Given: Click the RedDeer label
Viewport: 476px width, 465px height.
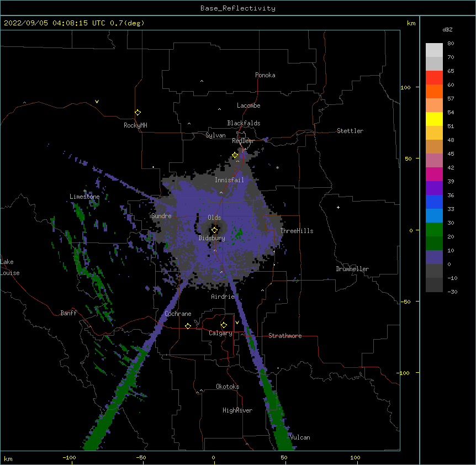Looking at the screenshot, I should pyautogui.click(x=243, y=141).
